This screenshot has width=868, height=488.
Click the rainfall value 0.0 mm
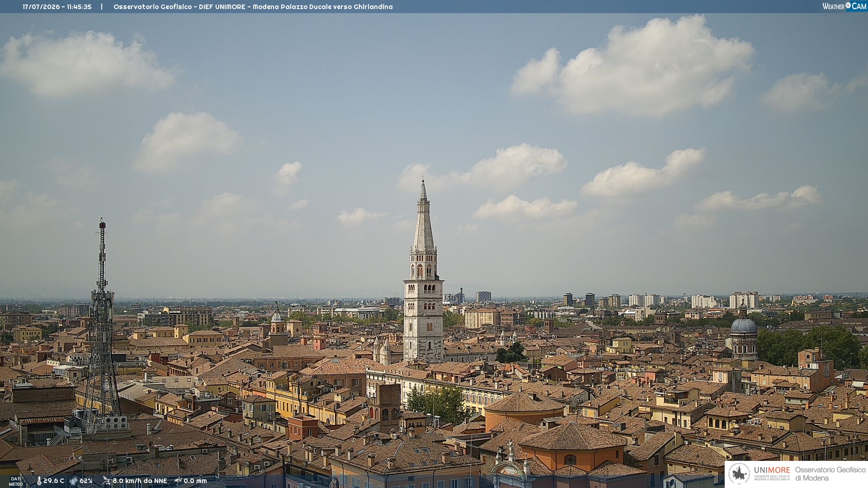click(x=195, y=481)
